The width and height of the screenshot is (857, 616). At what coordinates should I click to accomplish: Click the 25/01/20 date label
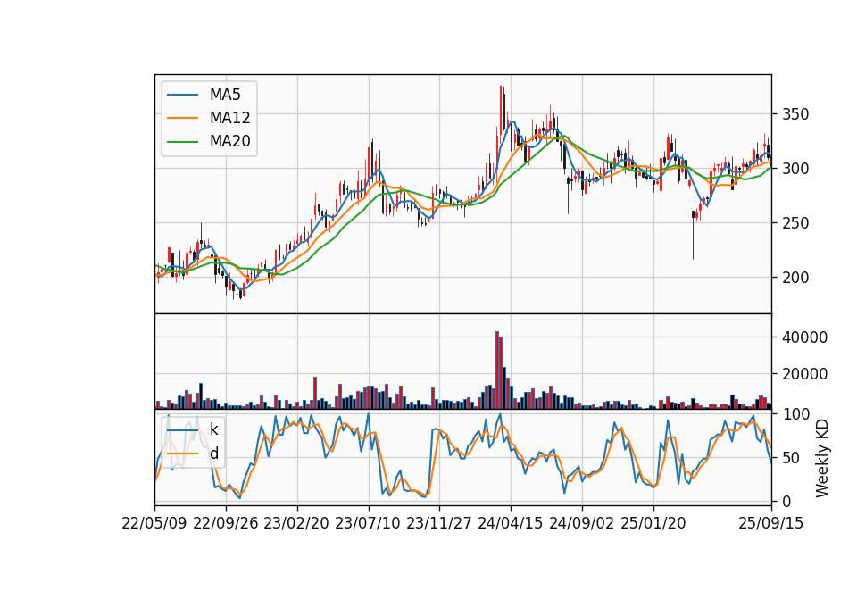tap(653, 523)
